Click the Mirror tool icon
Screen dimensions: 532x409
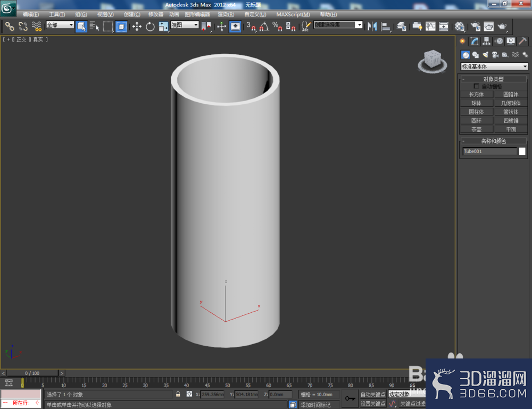point(372,27)
